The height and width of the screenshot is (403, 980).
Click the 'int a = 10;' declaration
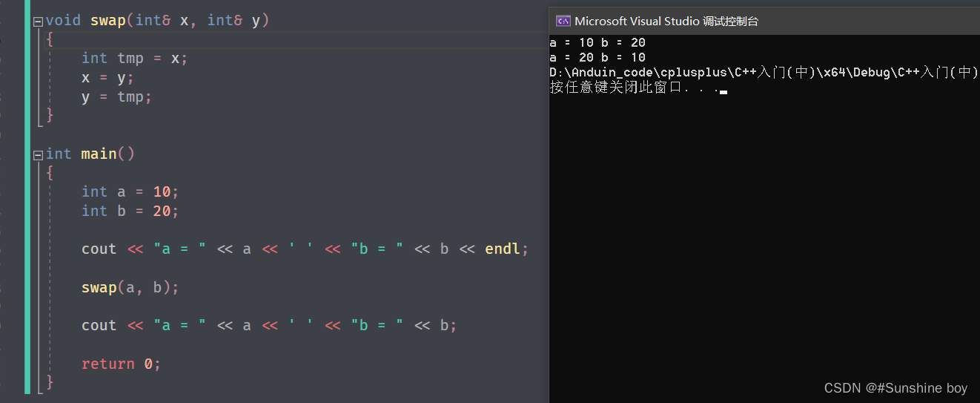coord(130,191)
